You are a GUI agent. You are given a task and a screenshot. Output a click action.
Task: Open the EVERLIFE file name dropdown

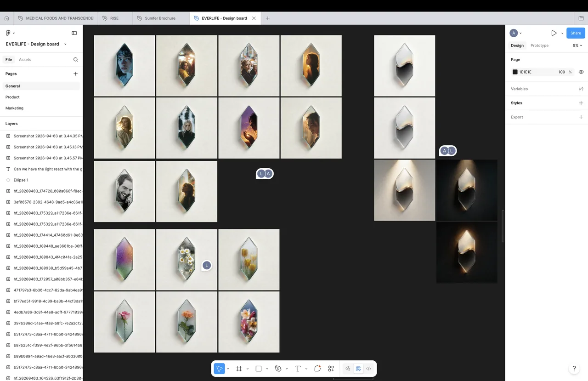tap(65, 44)
